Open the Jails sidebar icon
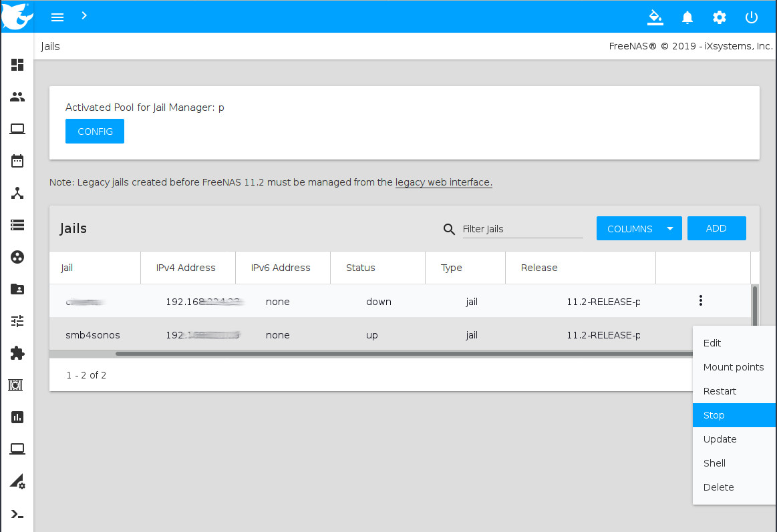The image size is (777, 532). 17,385
